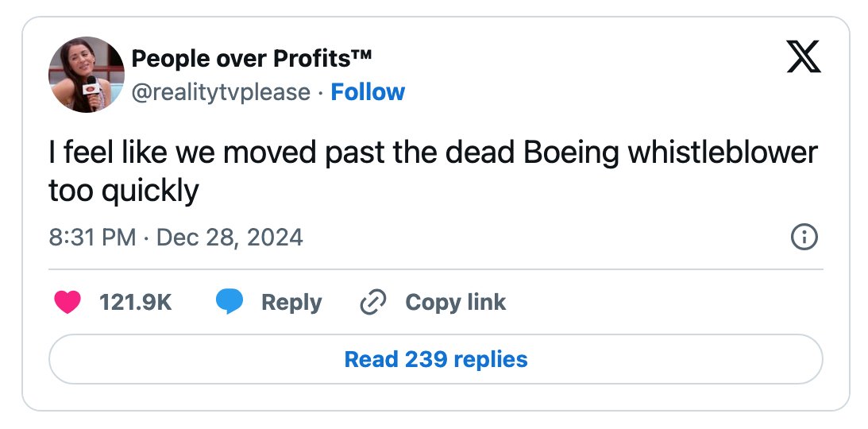The image size is (868, 429).
Task: Open the 8:31 PM time link
Action: tap(92, 238)
